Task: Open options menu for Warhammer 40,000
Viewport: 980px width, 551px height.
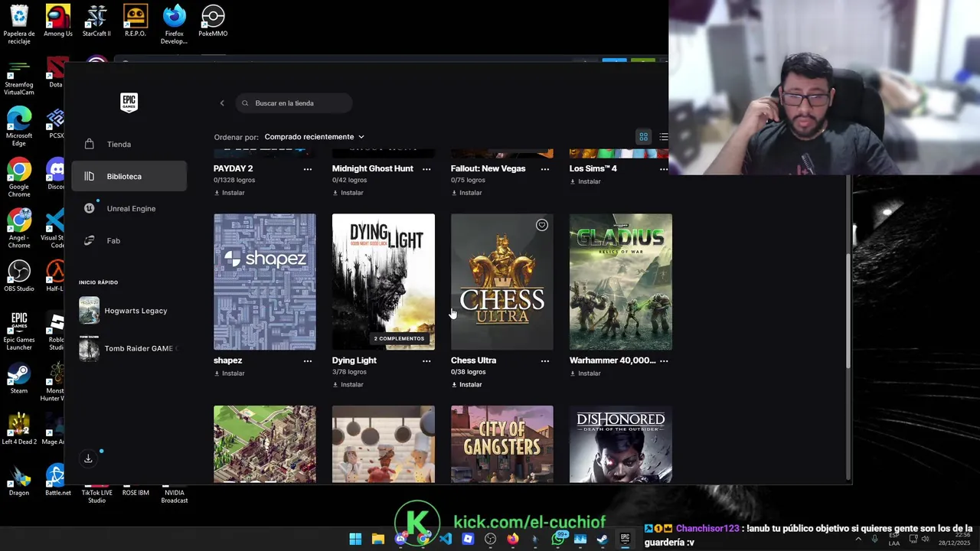Action: pos(664,360)
